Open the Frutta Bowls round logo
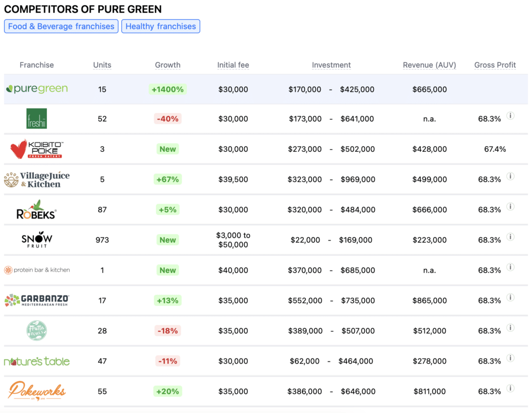 (x=37, y=330)
